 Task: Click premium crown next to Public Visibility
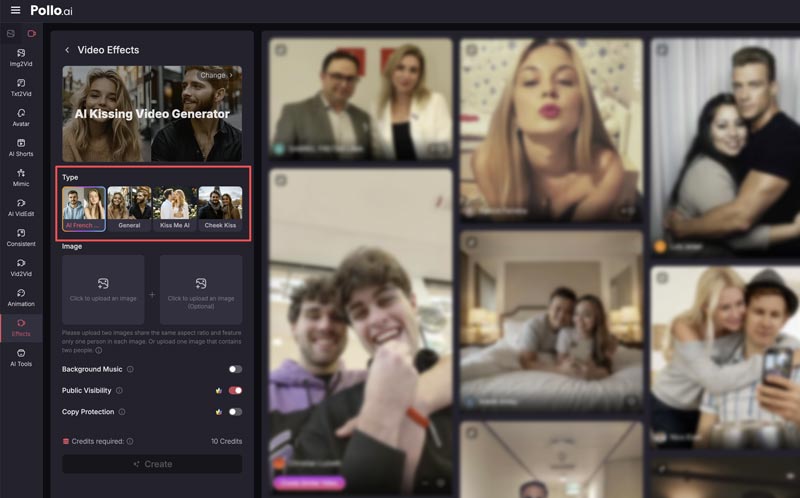(x=219, y=390)
